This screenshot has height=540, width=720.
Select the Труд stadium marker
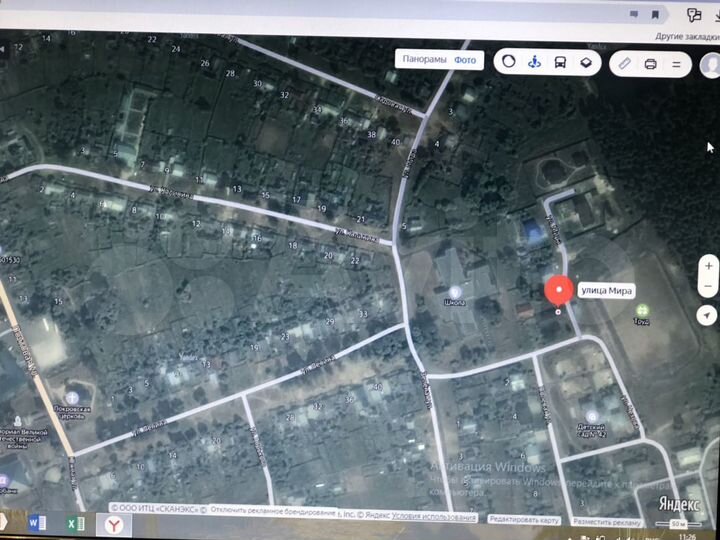point(641,310)
